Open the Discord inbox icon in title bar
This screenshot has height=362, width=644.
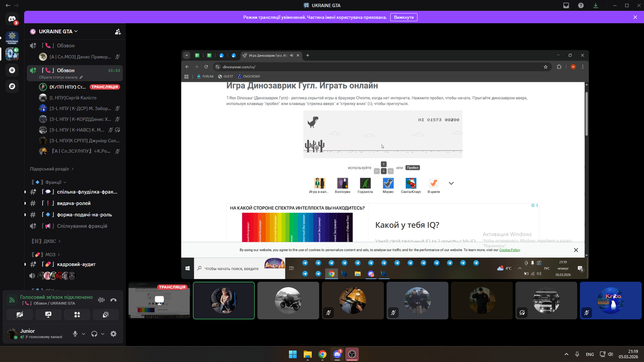(566, 5)
